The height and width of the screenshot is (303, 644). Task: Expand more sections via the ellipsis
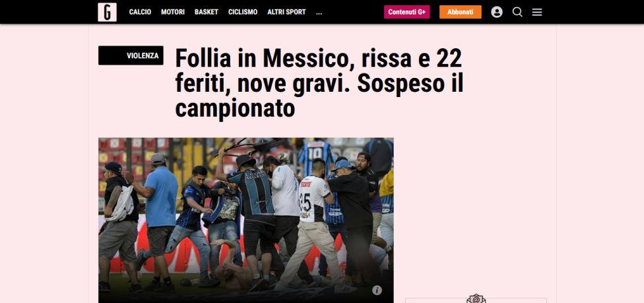click(x=319, y=13)
